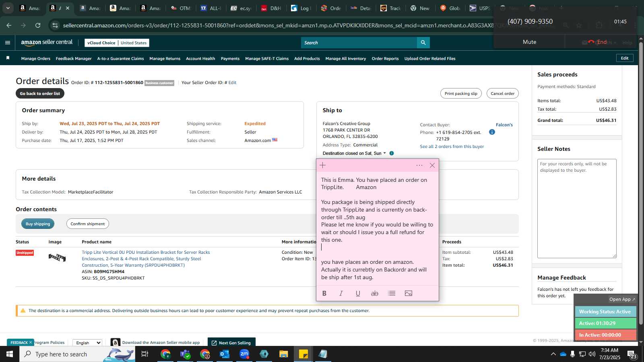Mute the call in the phone widget

(529, 42)
